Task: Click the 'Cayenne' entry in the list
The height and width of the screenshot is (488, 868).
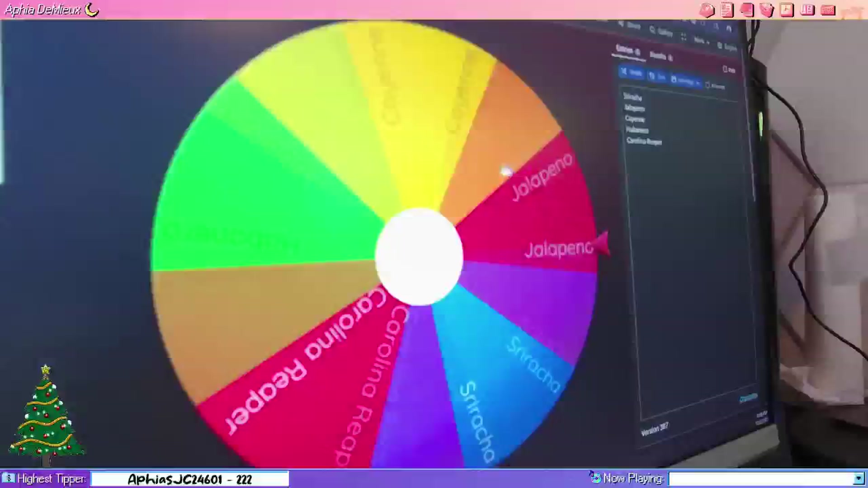Action: (635, 118)
